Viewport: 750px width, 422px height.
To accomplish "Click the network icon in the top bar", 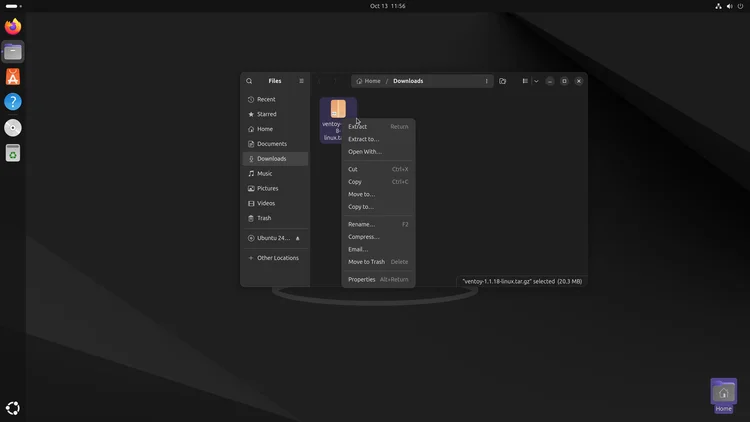I will tap(718, 6).
